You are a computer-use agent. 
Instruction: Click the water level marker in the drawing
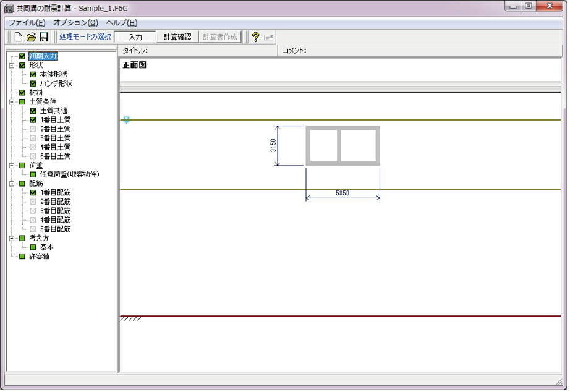tap(127, 121)
